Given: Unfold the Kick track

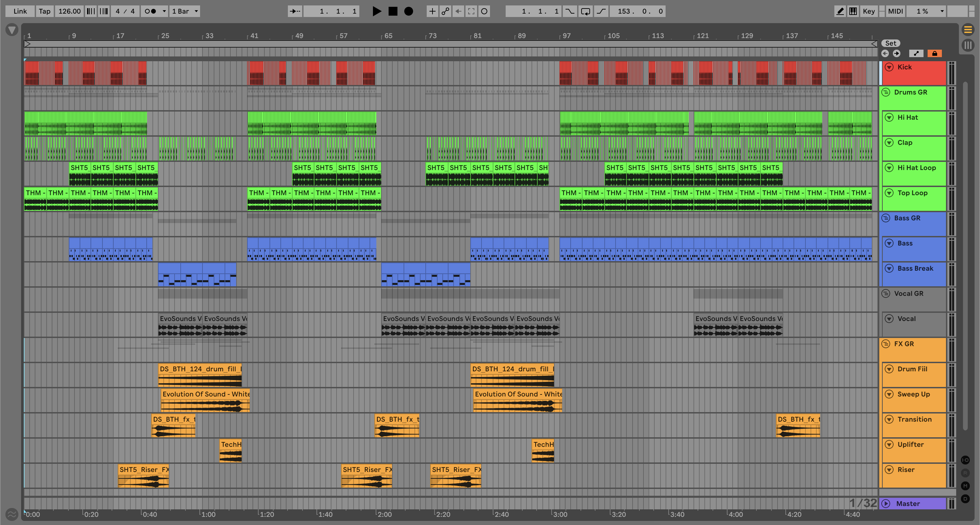Looking at the screenshot, I should point(889,67).
